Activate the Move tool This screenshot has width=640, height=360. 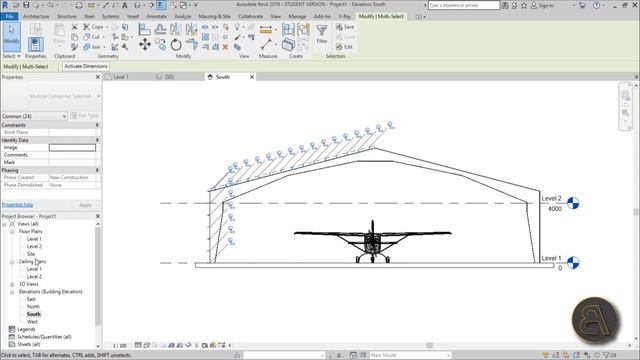click(x=145, y=44)
